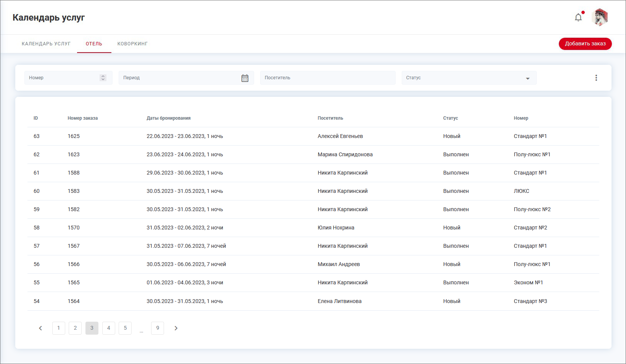This screenshot has height=364, width=626.
Task: Go to the previous page arrow
Action: pos(40,328)
